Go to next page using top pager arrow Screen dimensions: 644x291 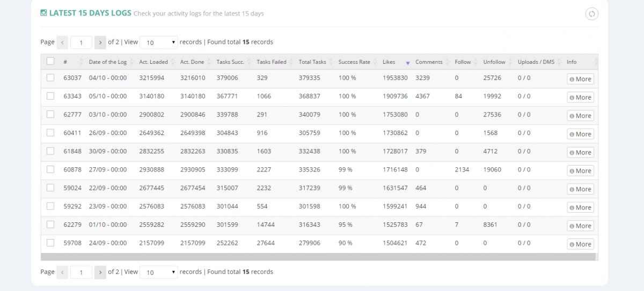coord(100,42)
